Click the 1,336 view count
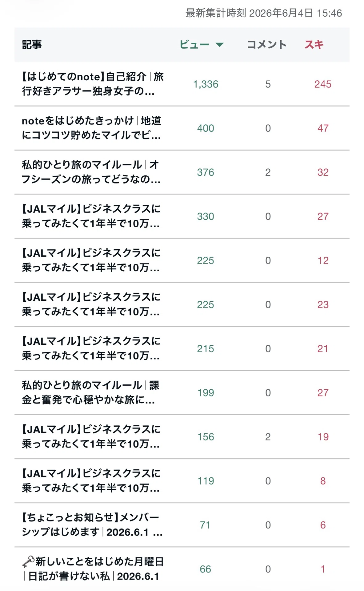The height and width of the screenshot is (591, 364). (x=206, y=84)
